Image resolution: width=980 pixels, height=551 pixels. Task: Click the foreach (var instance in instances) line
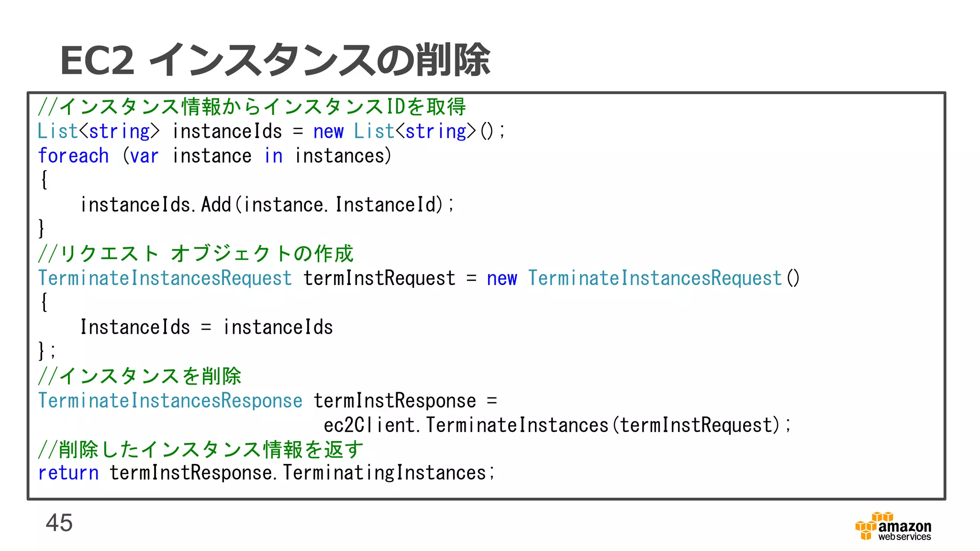[x=214, y=156]
